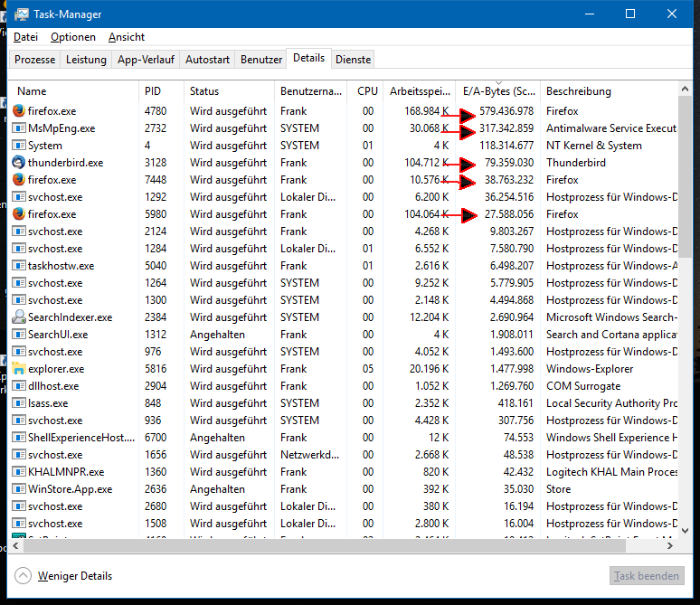Viewport: 700px width, 605px height.
Task: Click the Thunderbird icon in thunderbird.exe row
Action: (19, 162)
